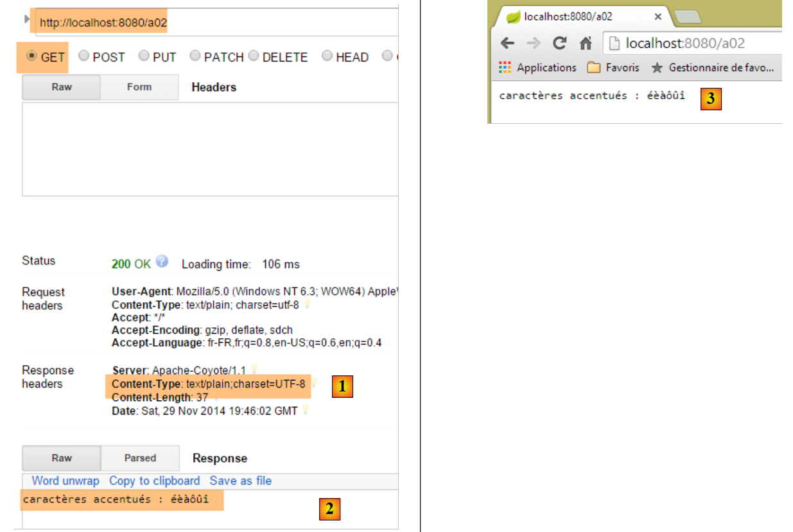Close the localhost:8080/a02 browser tab

click(x=658, y=17)
